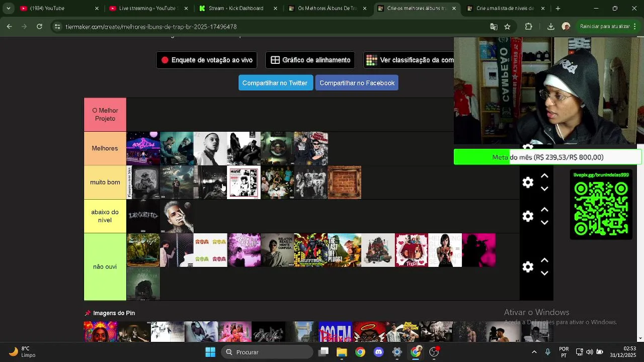
Task: Switch to Os Melhores Álbuns De Trap tab
Action: click(326, 8)
